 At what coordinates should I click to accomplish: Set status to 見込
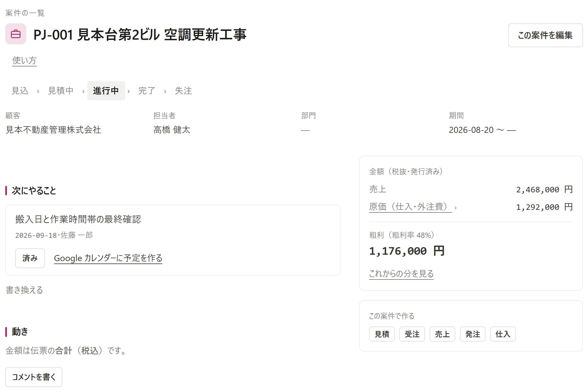pos(20,91)
